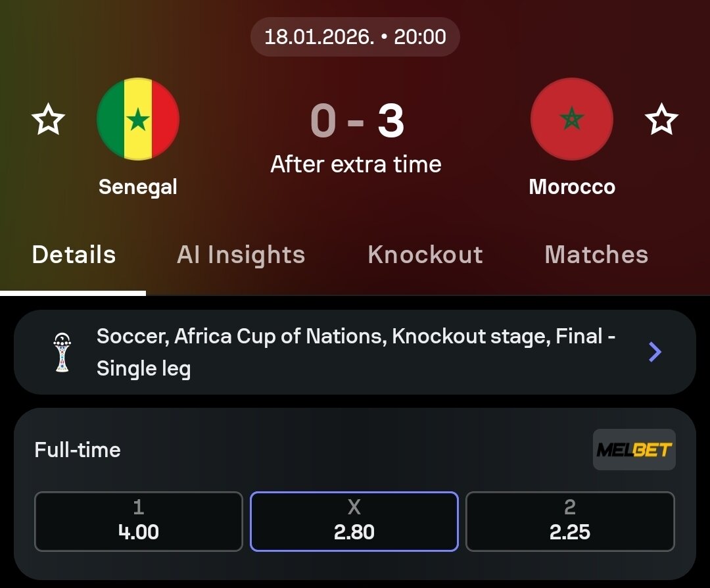Click the Africa Cup trophy icon
Image resolution: width=710 pixels, height=588 pixels.
(x=62, y=353)
